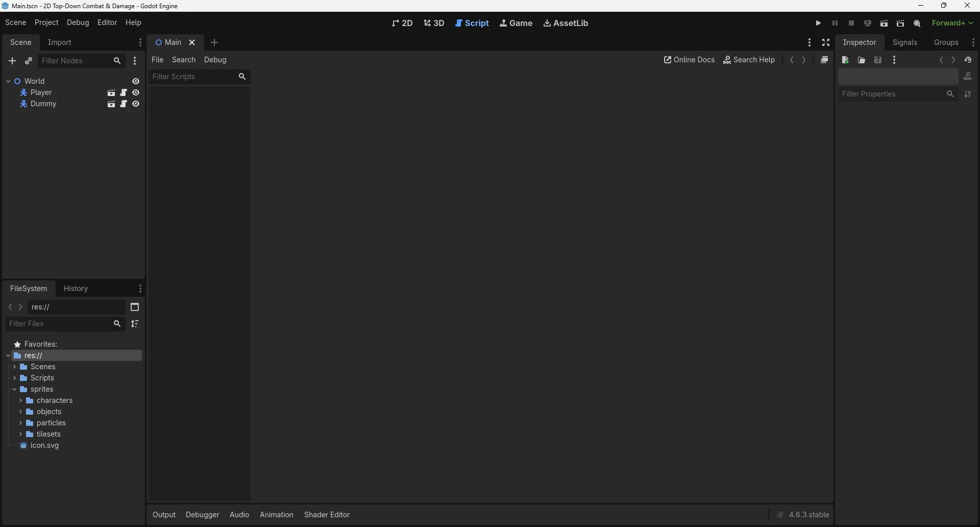Switch to the 2D workspace
The width and height of the screenshot is (980, 527).
(402, 23)
